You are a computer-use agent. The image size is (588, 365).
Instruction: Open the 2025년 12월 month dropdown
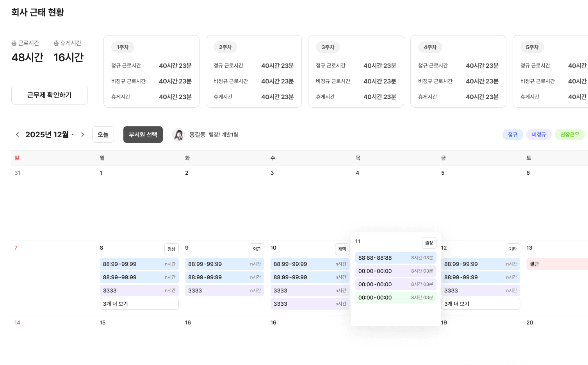[50, 135]
